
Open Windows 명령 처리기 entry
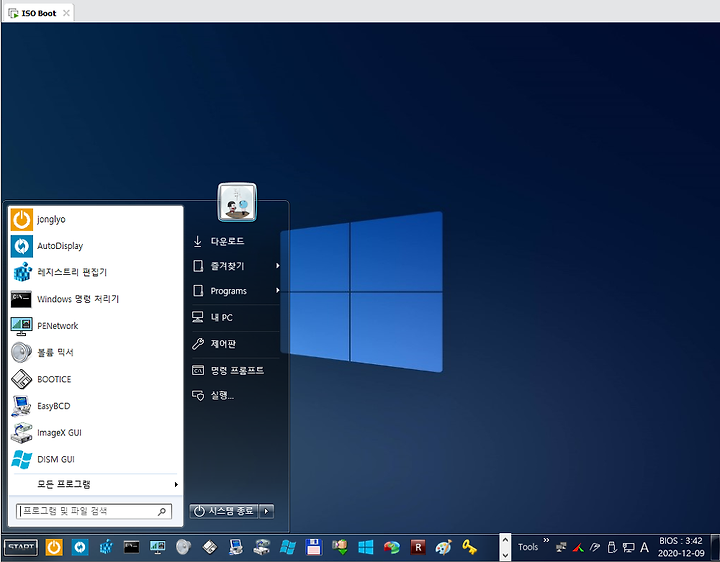click(96, 299)
